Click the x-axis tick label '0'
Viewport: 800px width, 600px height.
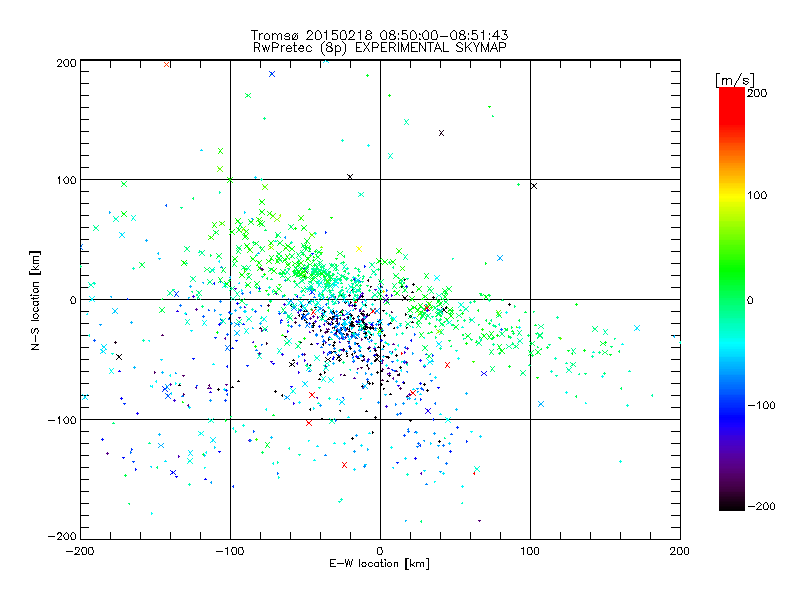point(380,551)
